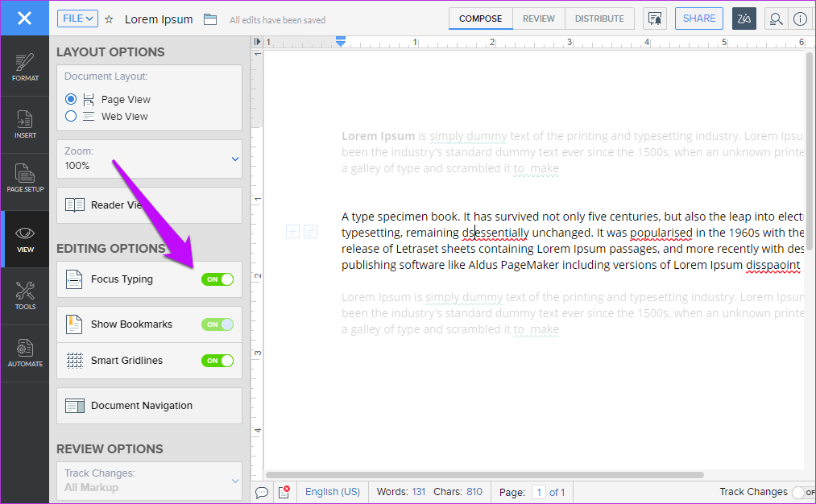Open the comments bubble in the status bar
The width and height of the screenshot is (816, 504).
coord(262,492)
